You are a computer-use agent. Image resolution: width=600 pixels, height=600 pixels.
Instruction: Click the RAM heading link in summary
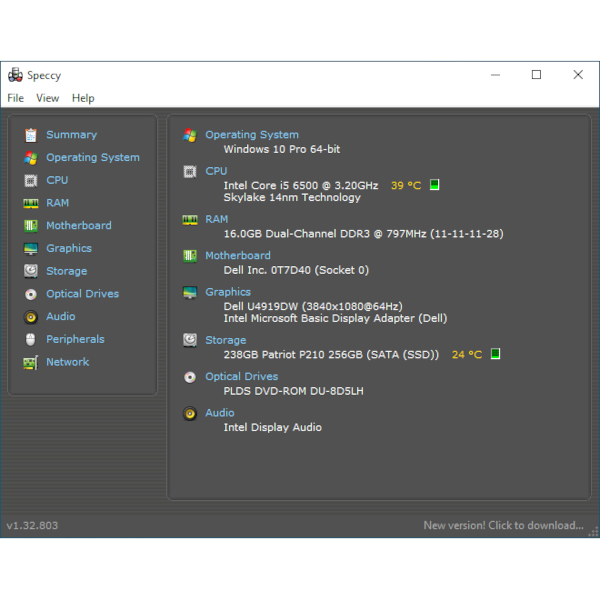[x=217, y=219]
